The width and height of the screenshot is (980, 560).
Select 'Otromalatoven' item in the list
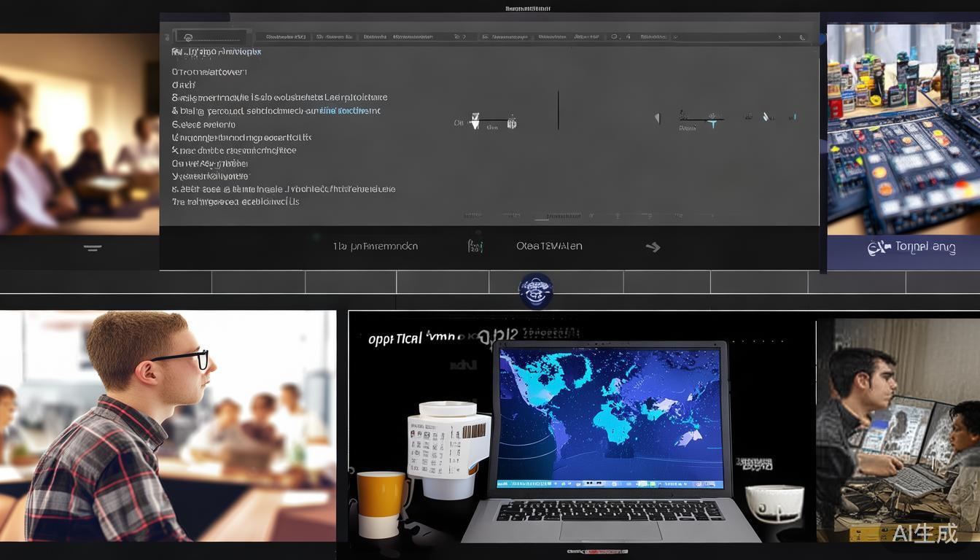click(209, 72)
